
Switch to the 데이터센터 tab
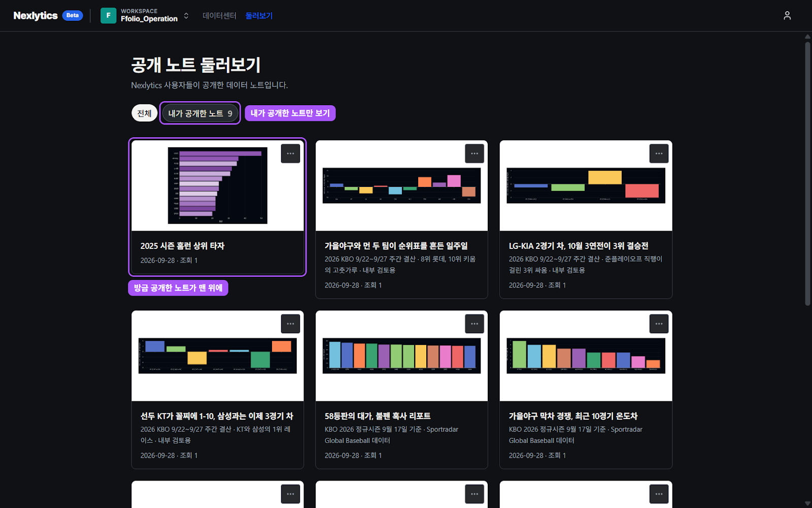click(219, 16)
